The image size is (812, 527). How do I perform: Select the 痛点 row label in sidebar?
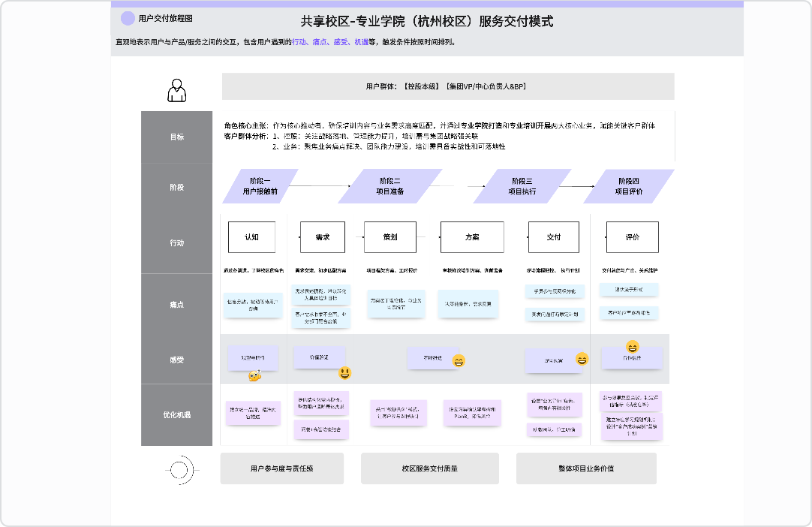tap(176, 304)
